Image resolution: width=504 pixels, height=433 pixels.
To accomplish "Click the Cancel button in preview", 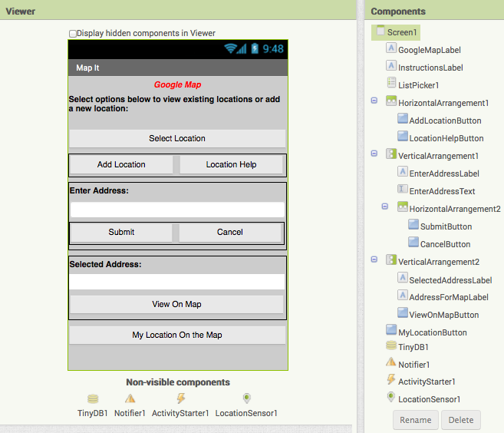I will coord(230,233).
